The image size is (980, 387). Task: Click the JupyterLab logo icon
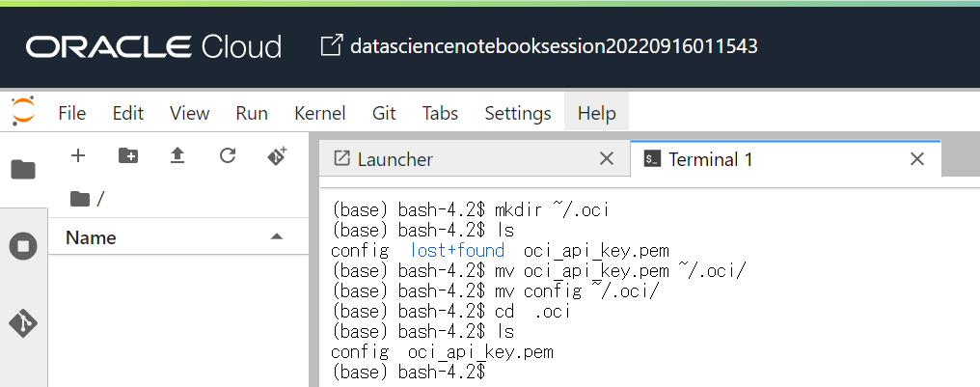[x=23, y=112]
